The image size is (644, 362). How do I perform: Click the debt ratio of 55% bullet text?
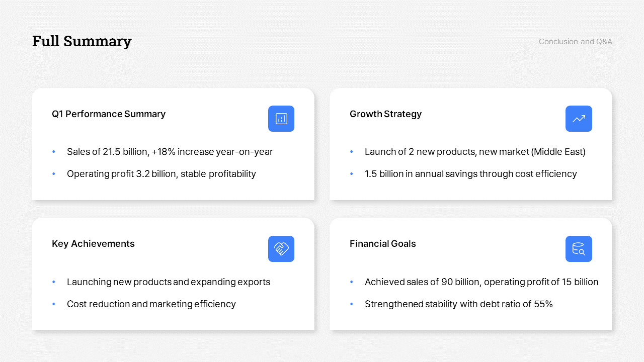click(458, 304)
